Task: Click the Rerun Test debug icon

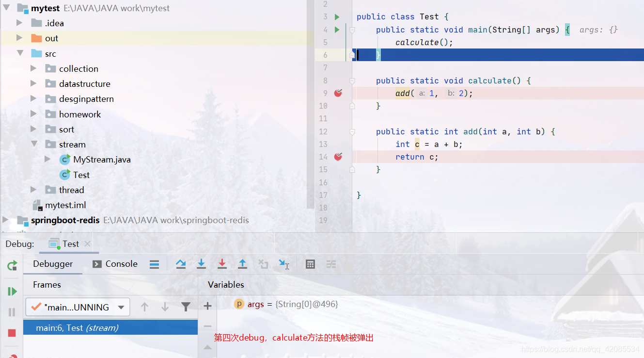Action: coord(12,265)
